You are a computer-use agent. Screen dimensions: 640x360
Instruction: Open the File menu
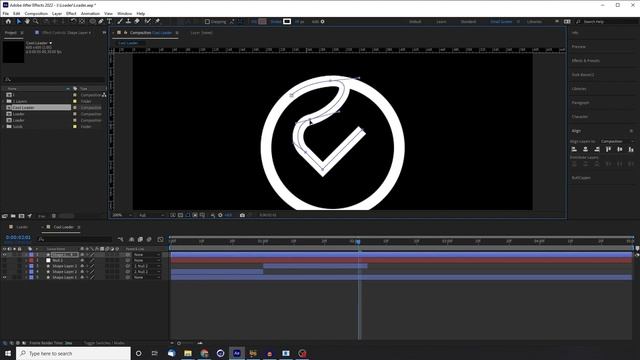pos(6,13)
